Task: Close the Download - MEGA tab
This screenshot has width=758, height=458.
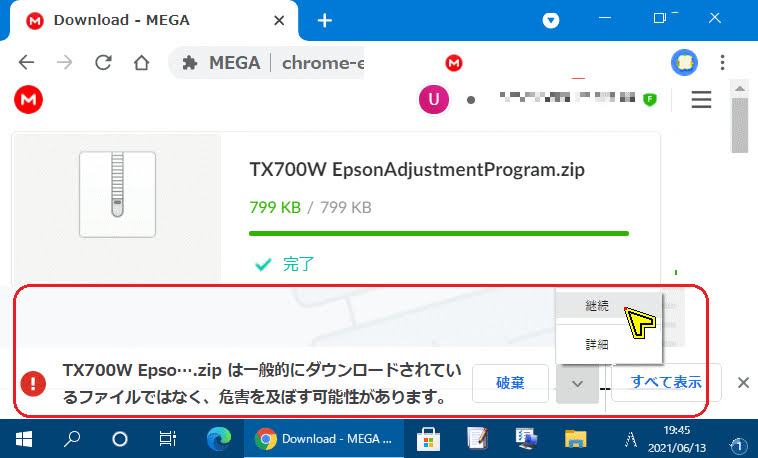Action: 279,20
